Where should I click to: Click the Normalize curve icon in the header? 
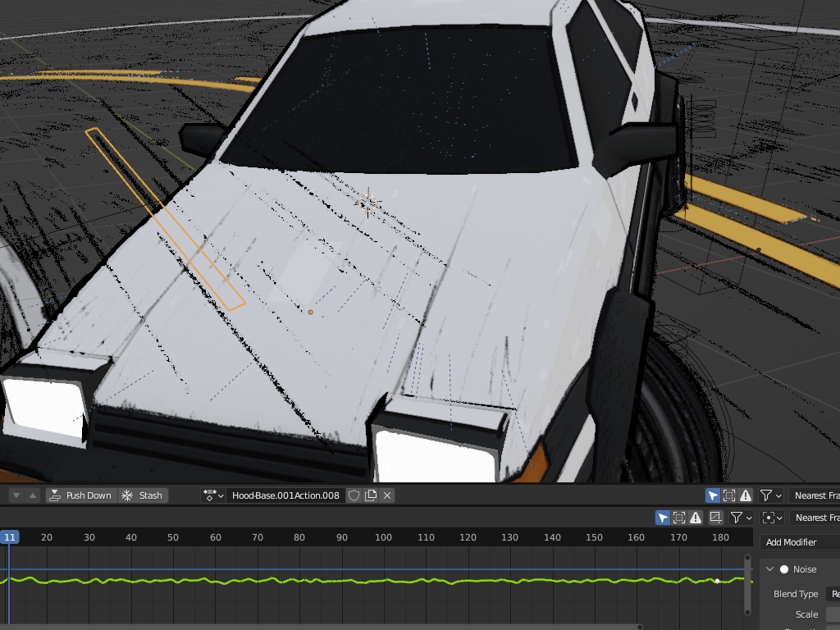(x=715, y=518)
